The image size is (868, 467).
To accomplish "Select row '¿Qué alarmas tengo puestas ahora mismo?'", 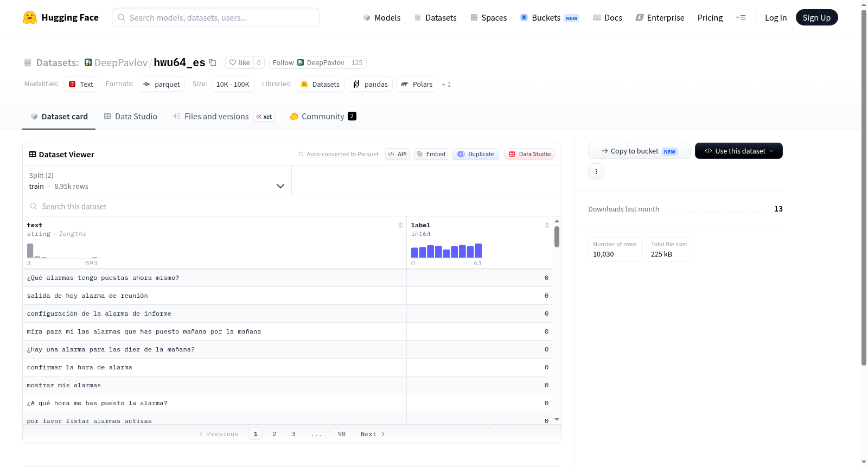I will tap(288, 278).
